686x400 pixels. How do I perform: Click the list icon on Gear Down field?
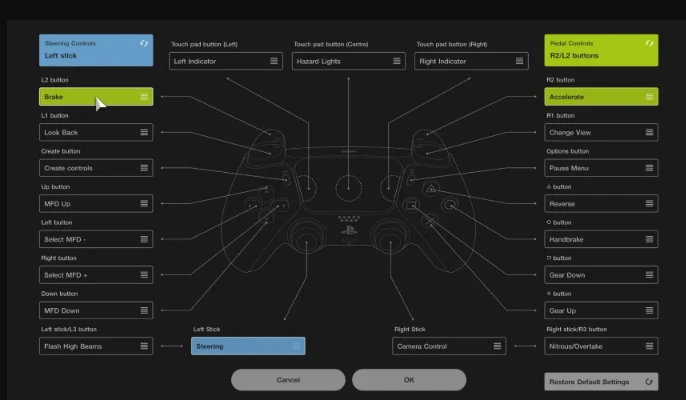649,275
